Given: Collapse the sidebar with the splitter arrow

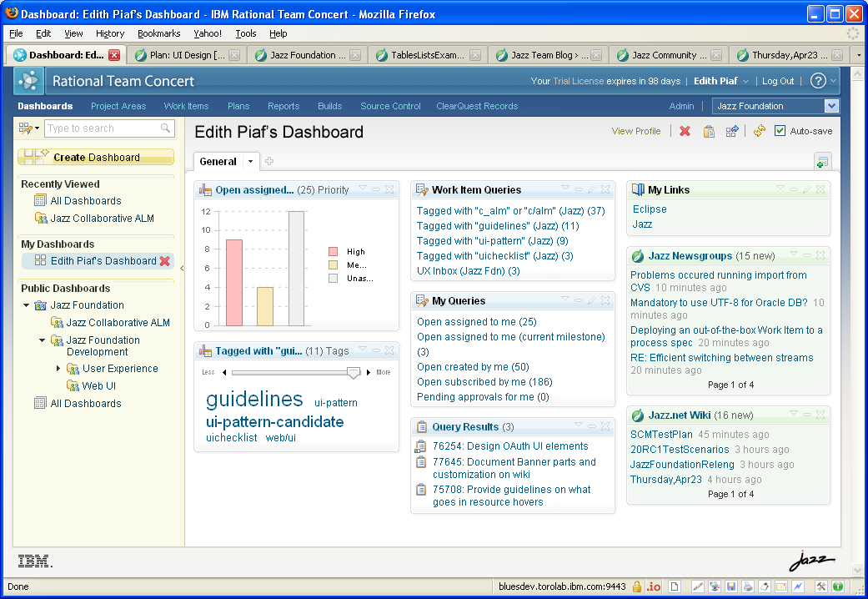Looking at the screenshot, I should point(182,268).
